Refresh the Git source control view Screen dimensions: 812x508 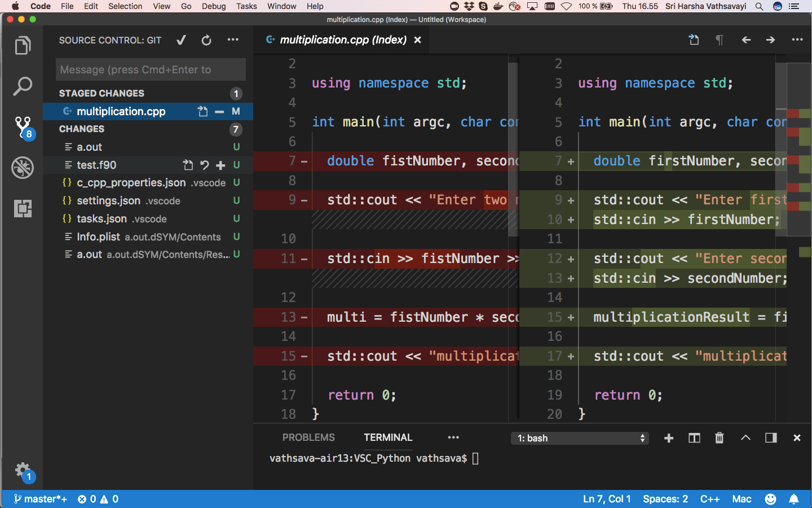click(206, 40)
